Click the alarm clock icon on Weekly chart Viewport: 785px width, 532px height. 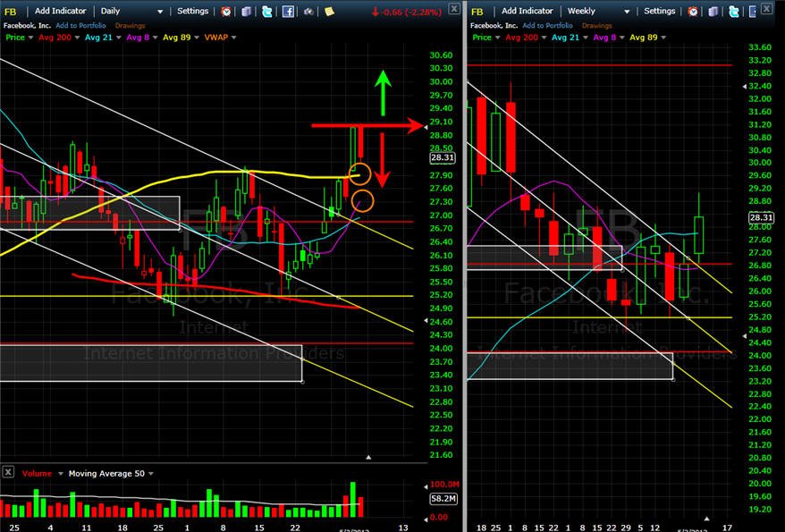point(693,11)
